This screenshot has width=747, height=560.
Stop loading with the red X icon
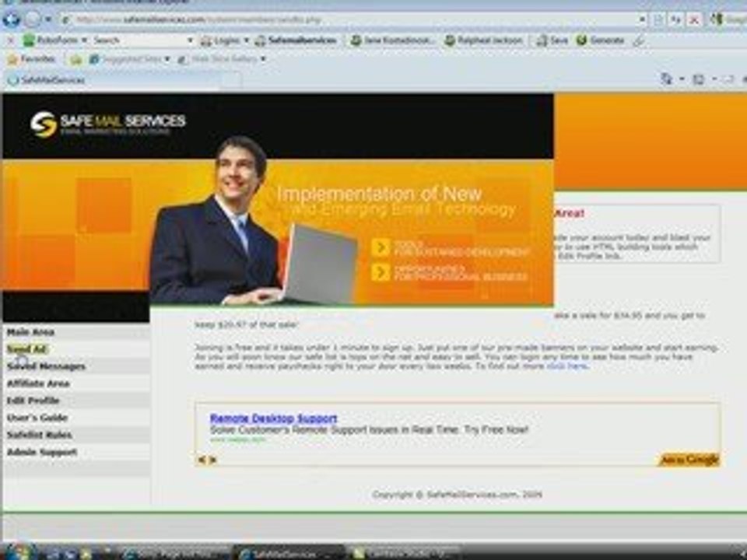694,20
